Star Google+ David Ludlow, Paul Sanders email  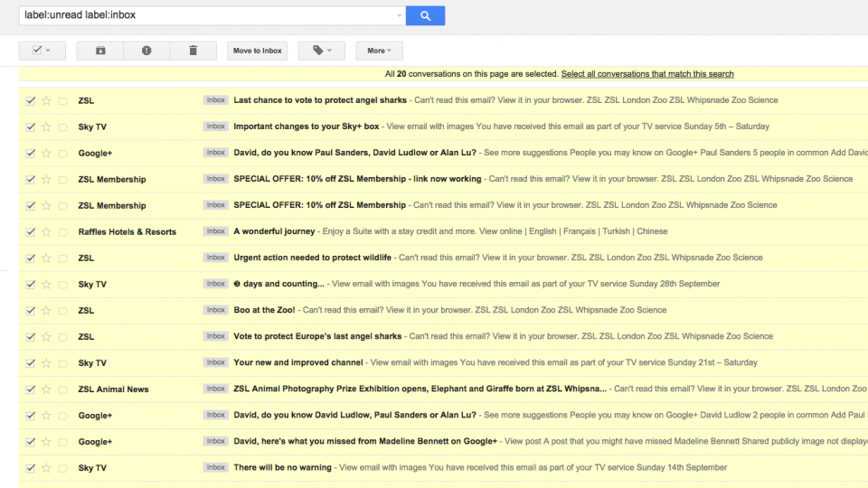[46, 416]
